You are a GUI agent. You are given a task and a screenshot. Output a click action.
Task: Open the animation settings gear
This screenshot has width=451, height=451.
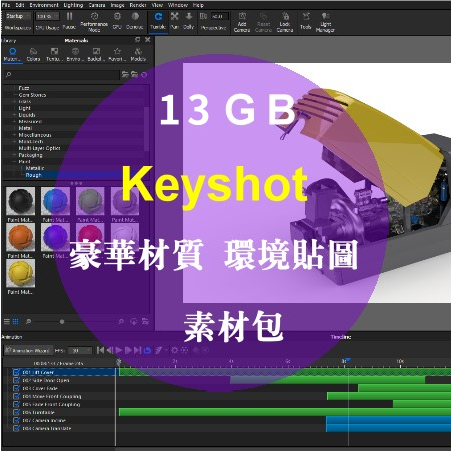[174, 350]
